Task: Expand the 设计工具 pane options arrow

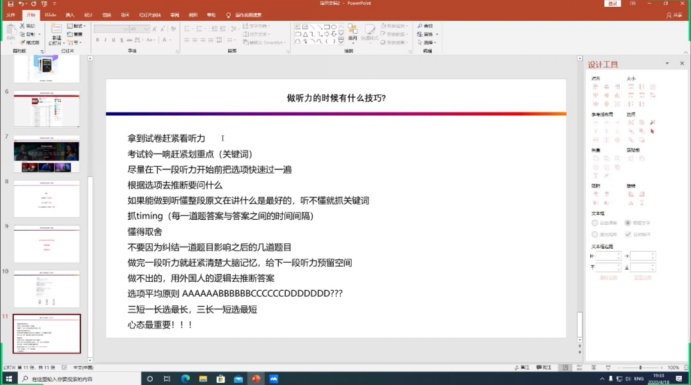Action: click(667, 63)
